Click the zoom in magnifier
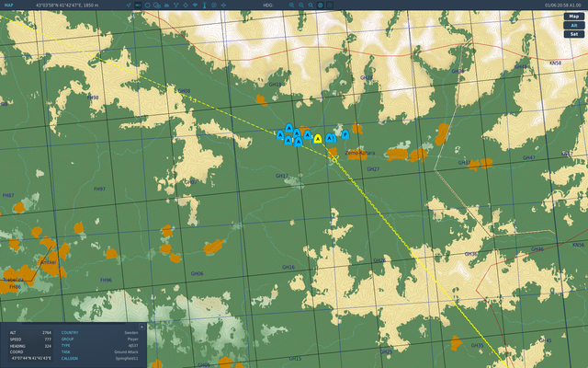The width and height of the screenshot is (588, 368). 291,6
